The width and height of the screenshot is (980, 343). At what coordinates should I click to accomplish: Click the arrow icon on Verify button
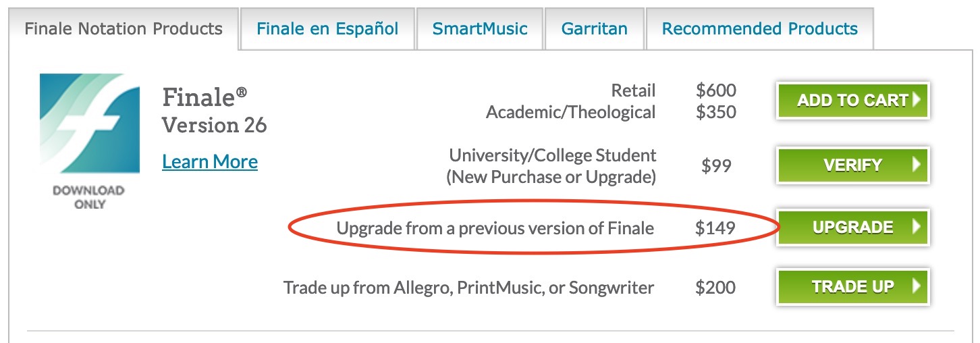click(916, 165)
